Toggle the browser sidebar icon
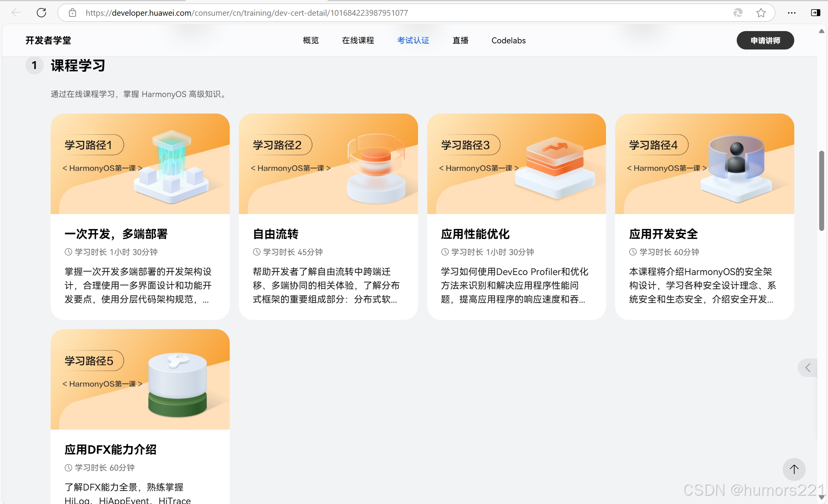Viewport: 828px width, 504px height. (x=815, y=13)
